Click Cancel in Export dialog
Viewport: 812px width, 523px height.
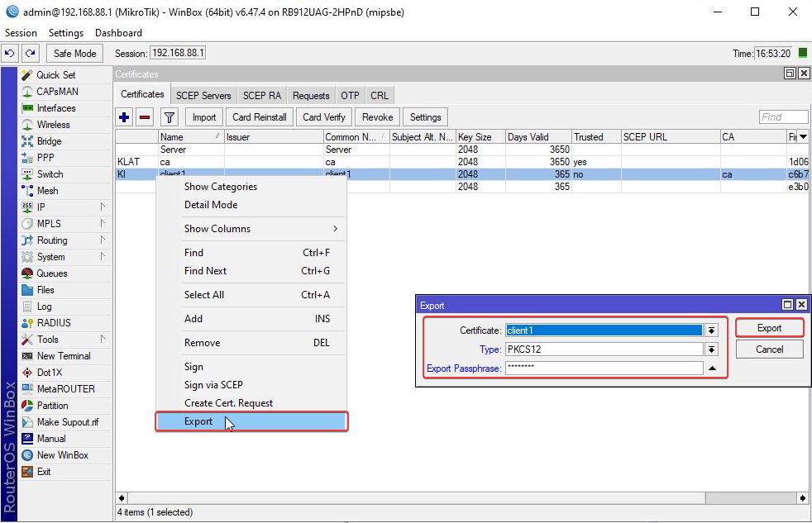(770, 349)
